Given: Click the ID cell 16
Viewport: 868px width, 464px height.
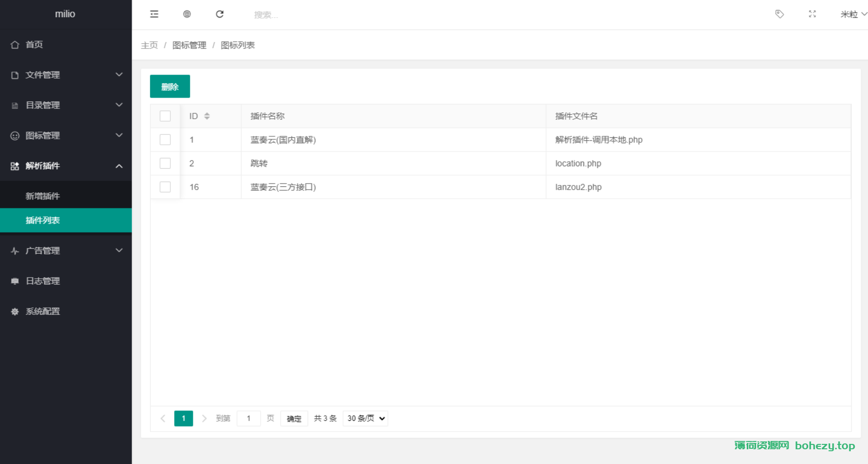Looking at the screenshot, I should (194, 187).
